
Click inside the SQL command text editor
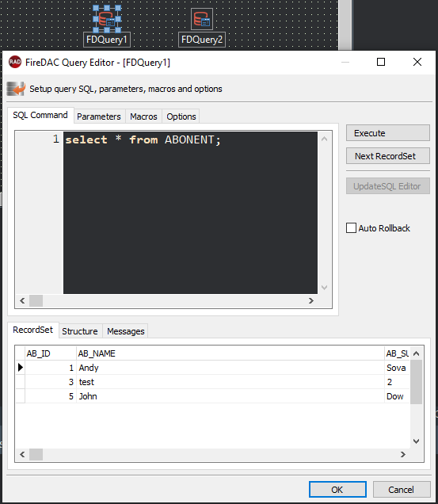(x=190, y=212)
